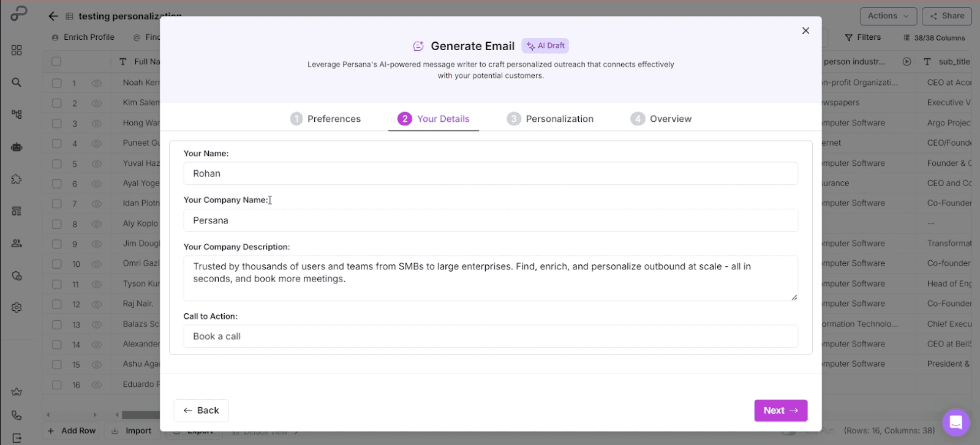Click the Persana logo icon
980x445 pixels.
pos(18,13)
